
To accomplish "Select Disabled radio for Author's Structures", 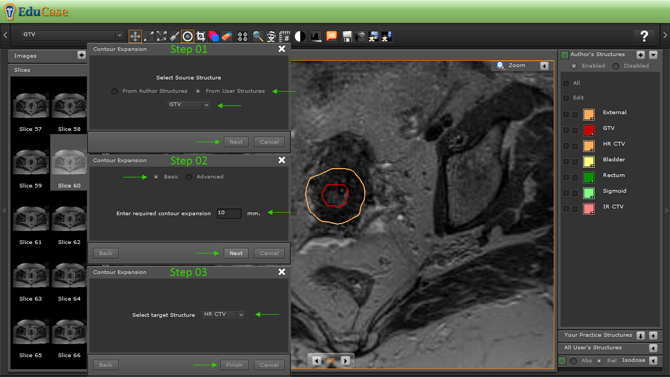I will 616,66.
